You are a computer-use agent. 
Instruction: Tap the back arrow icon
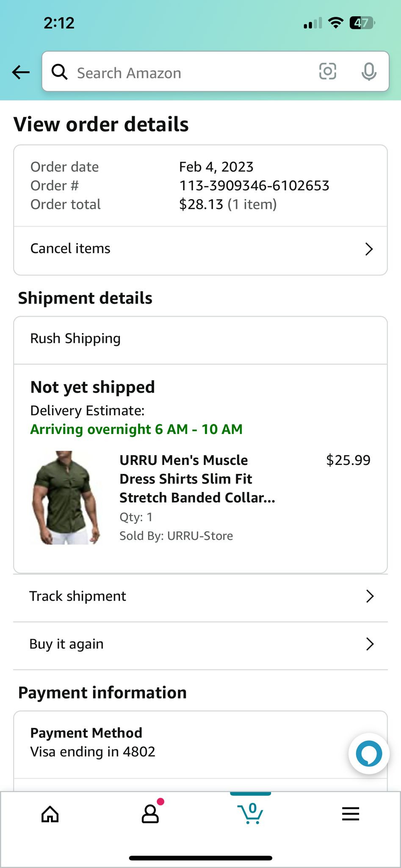[21, 72]
